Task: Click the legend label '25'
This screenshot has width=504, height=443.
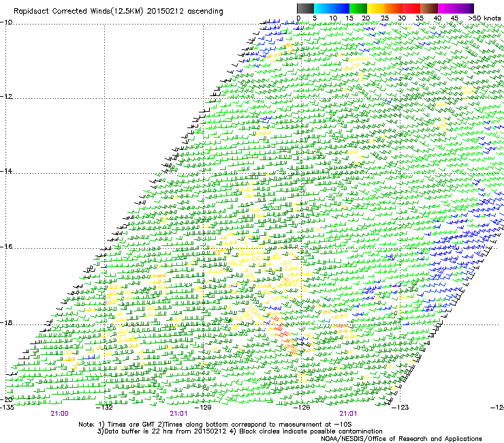Action: pyautogui.click(x=385, y=18)
